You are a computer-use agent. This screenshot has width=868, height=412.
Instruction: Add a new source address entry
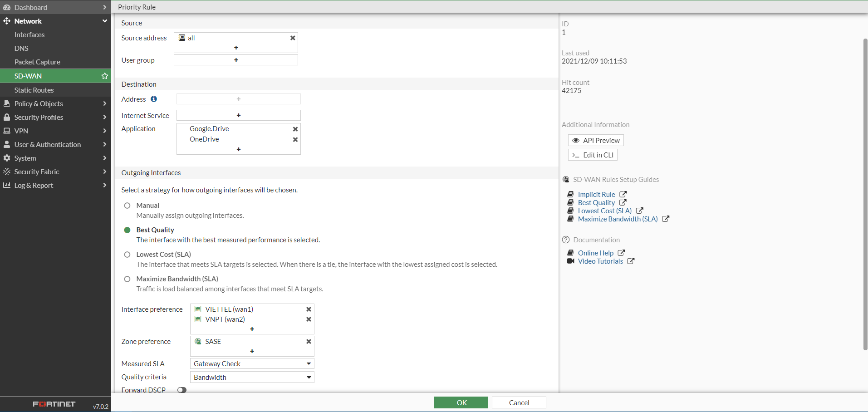[236, 48]
